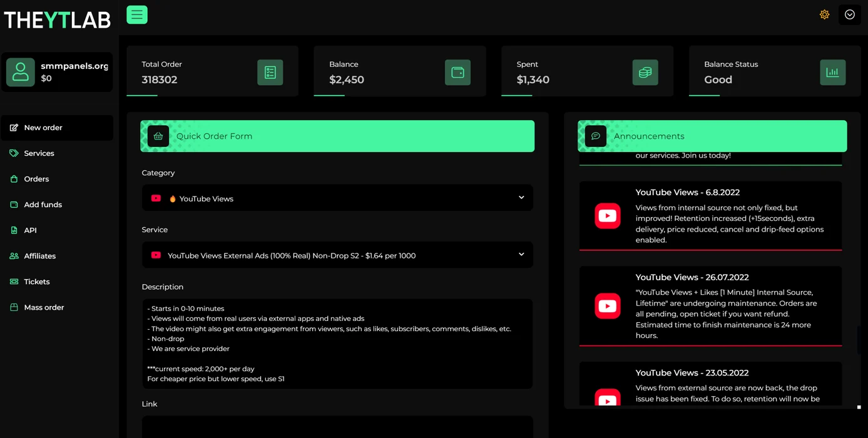The height and width of the screenshot is (438, 868).
Task: Click the 'current speed: 2,000+ per day' text
Action: coord(201,369)
